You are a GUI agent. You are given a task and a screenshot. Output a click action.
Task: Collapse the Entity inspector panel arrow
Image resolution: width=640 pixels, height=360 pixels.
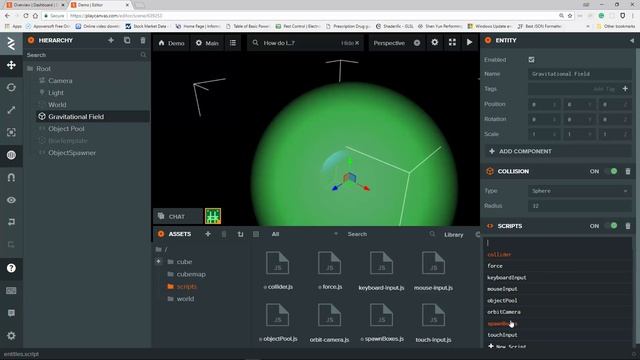pyautogui.click(x=631, y=40)
